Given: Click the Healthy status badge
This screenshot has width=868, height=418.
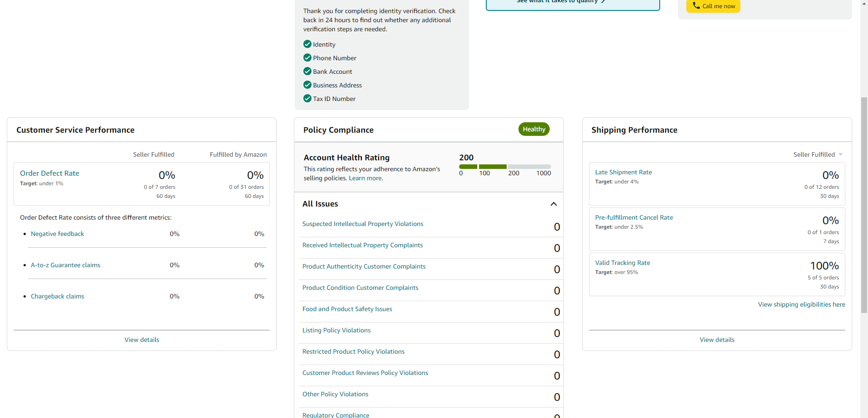Looking at the screenshot, I should click(534, 129).
